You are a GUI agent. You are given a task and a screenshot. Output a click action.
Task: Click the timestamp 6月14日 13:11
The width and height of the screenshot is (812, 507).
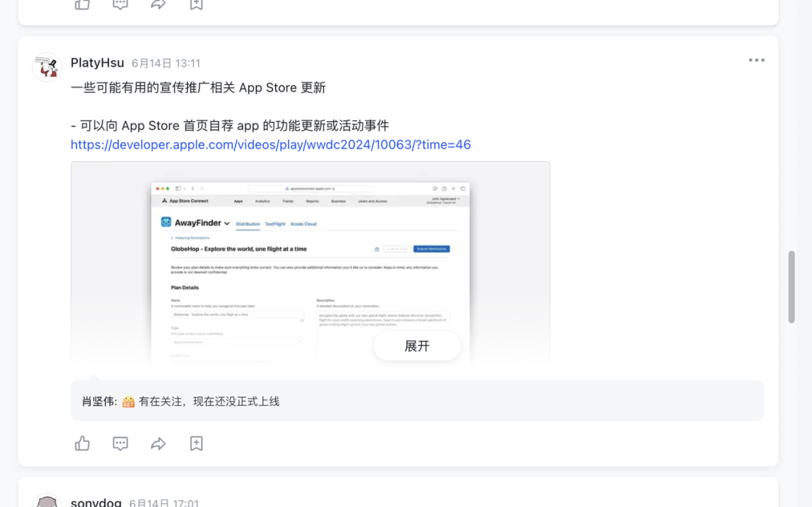point(165,63)
